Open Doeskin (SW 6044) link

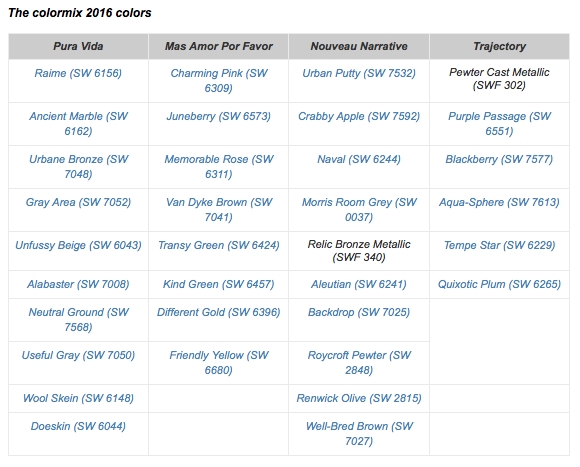coord(78,426)
